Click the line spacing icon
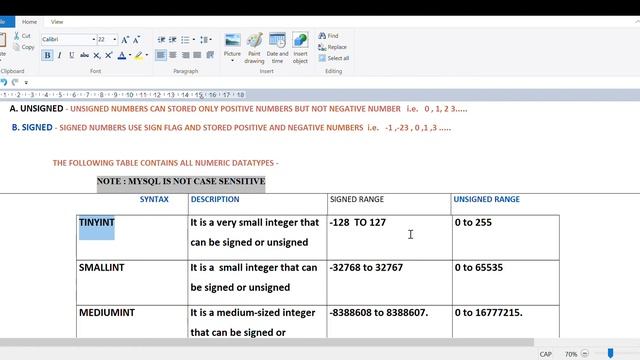 coord(204,40)
